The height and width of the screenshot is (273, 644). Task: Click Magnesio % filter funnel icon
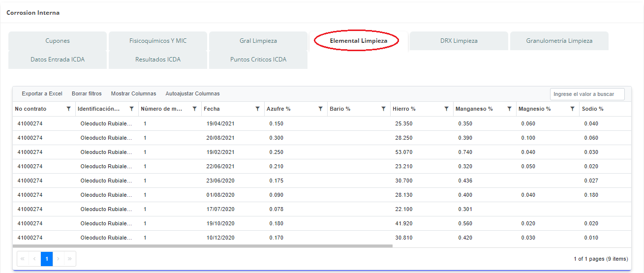coord(572,109)
